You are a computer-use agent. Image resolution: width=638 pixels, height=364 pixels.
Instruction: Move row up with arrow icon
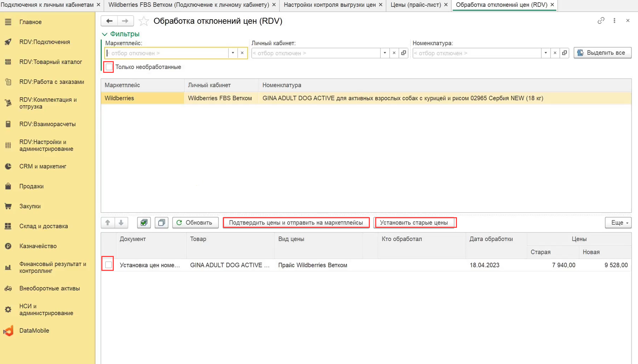pos(108,223)
